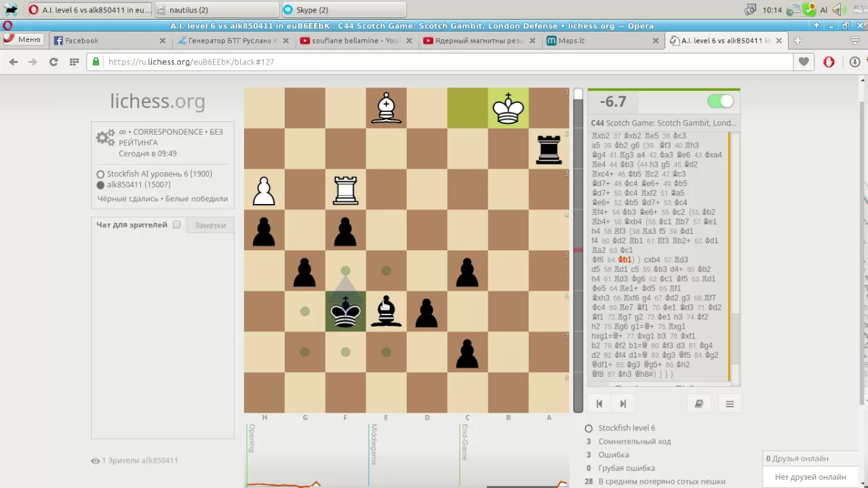Viewport: 868px width, 488px height.
Task: View site security via the padlock icon
Action: pos(96,62)
